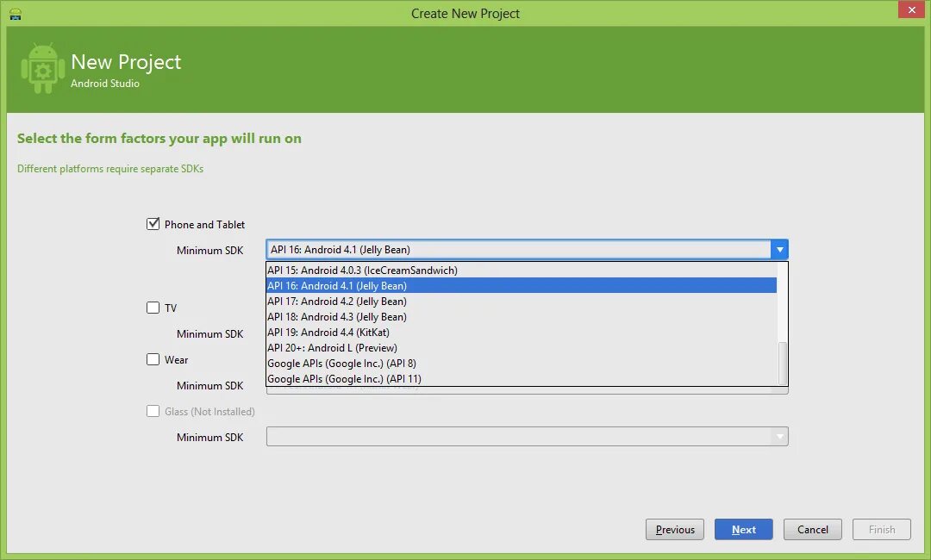Select Google APIs (API 11) option
Viewport: 931px width, 560px height.
point(522,378)
